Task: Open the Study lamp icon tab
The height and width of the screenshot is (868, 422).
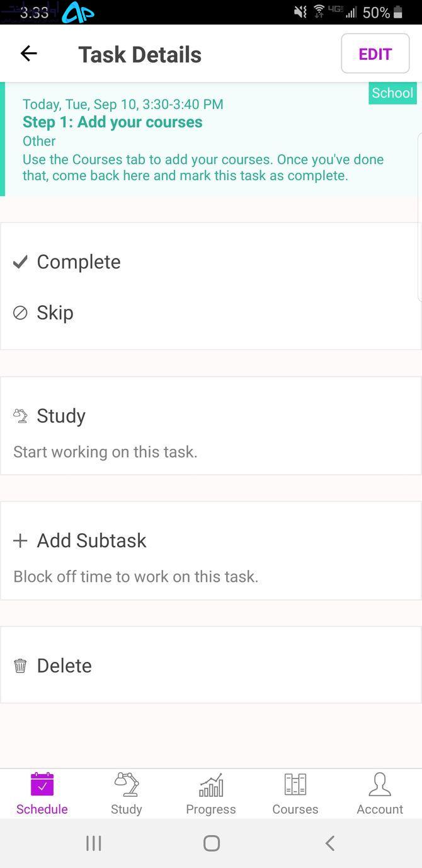Action: pos(127,785)
